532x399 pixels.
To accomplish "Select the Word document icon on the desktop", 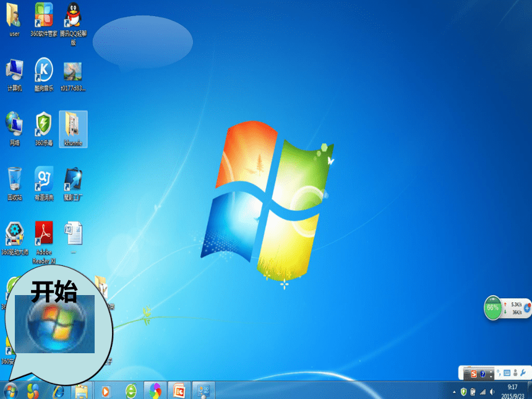I will click(x=73, y=238).
